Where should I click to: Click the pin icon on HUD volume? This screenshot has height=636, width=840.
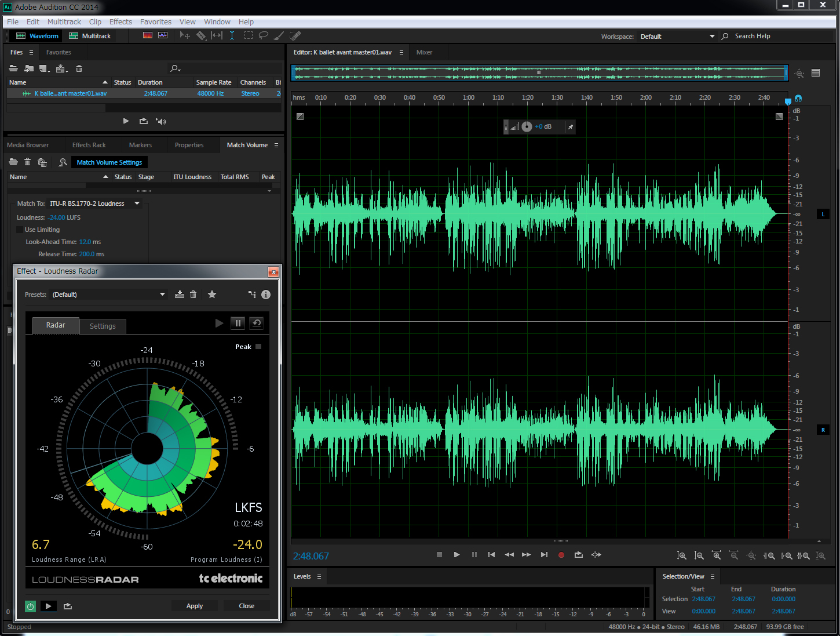[570, 127]
